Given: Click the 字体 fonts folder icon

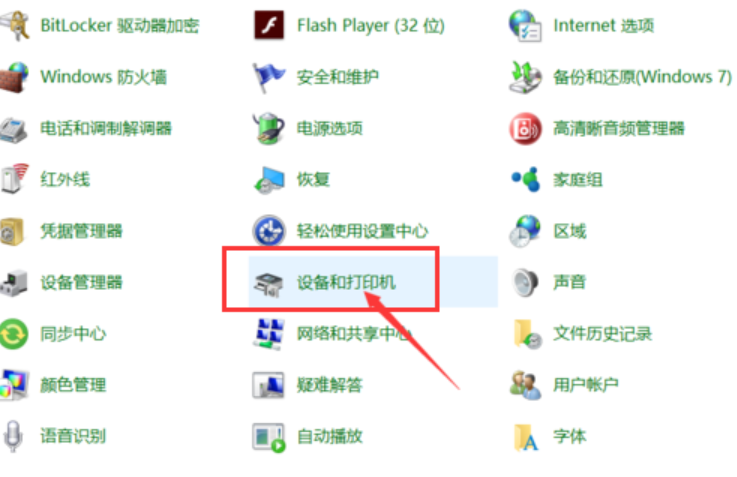Looking at the screenshot, I should tap(526, 437).
